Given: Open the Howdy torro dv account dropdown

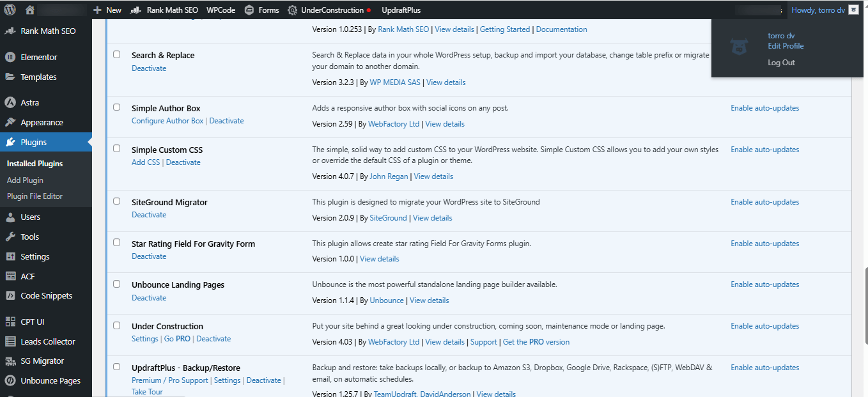Looking at the screenshot, I should (x=818, y=10).
